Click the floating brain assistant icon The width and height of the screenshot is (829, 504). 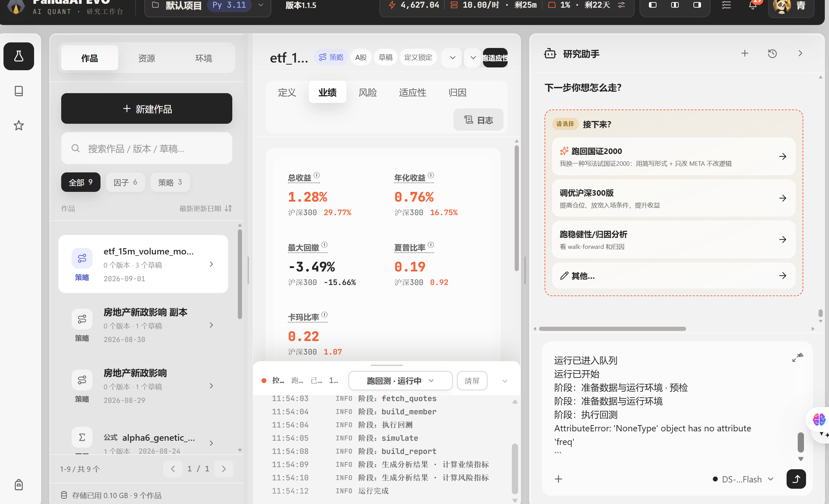(x=819, y=420)
